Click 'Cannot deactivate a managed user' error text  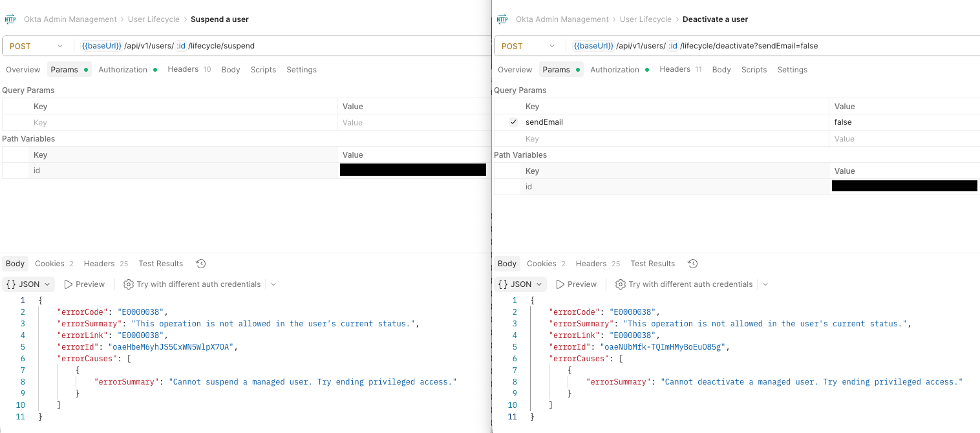pos(811,382)
